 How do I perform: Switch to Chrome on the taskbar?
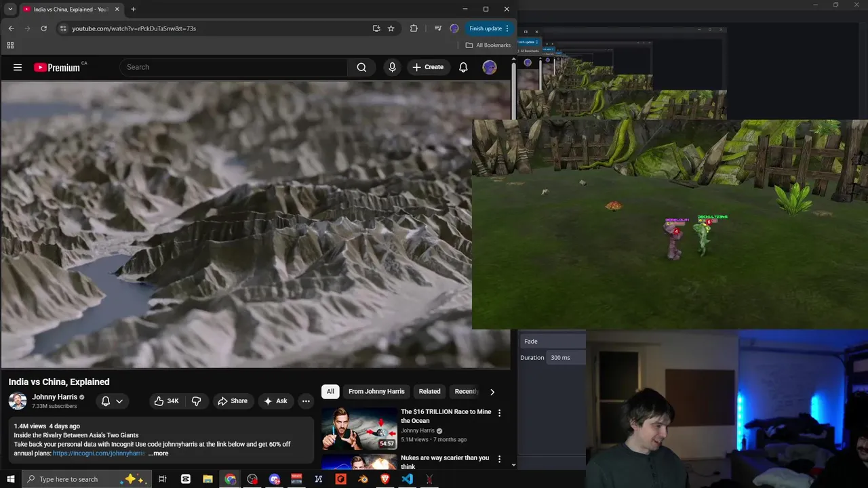click(x=231, y=479)
